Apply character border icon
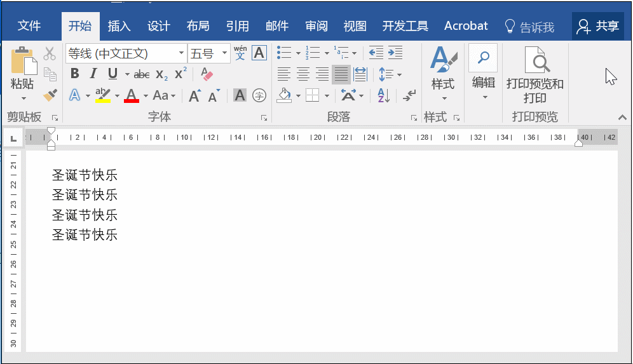633x364 pixels. (259, 53)
